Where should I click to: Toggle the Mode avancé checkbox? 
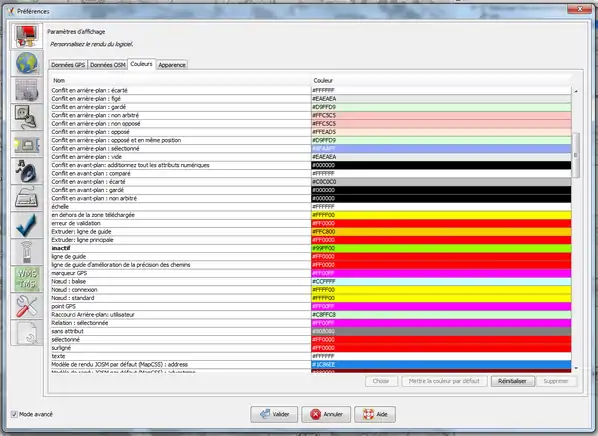click(14, 414)
